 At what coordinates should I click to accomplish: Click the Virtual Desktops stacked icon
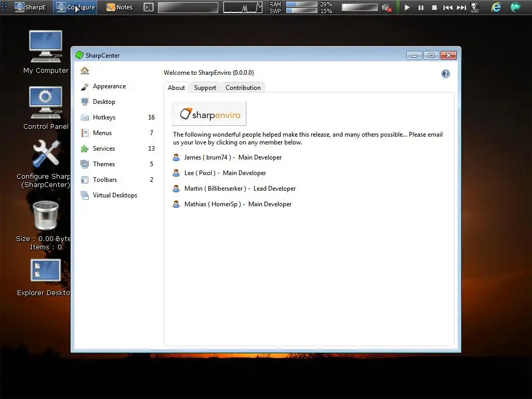tap(85, 195)
